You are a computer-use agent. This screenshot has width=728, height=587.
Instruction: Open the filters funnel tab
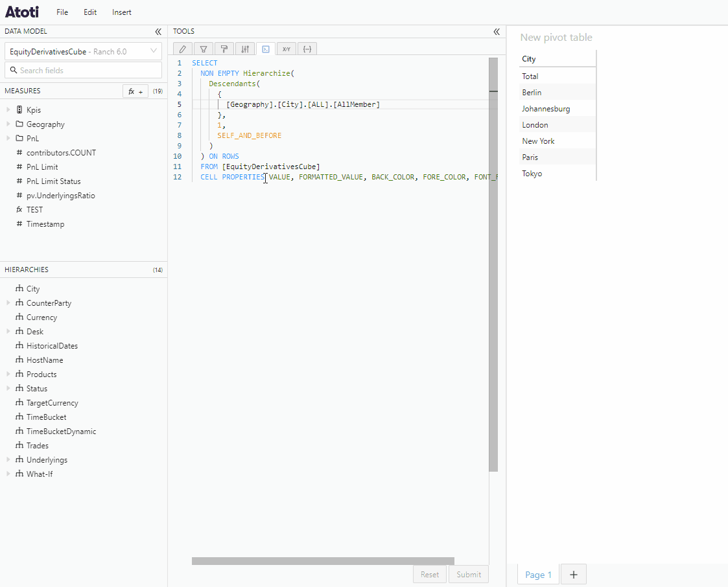[204, 49]
